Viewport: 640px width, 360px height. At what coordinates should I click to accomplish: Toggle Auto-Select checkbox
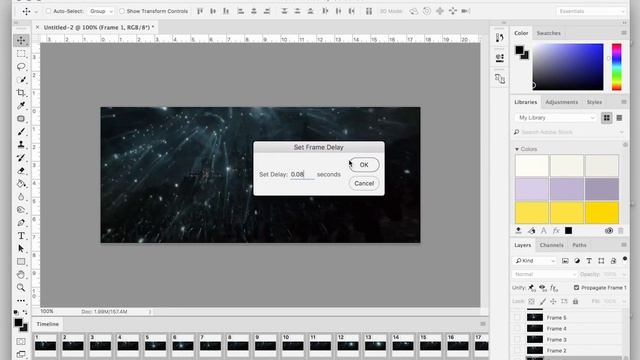coord(49,11)
